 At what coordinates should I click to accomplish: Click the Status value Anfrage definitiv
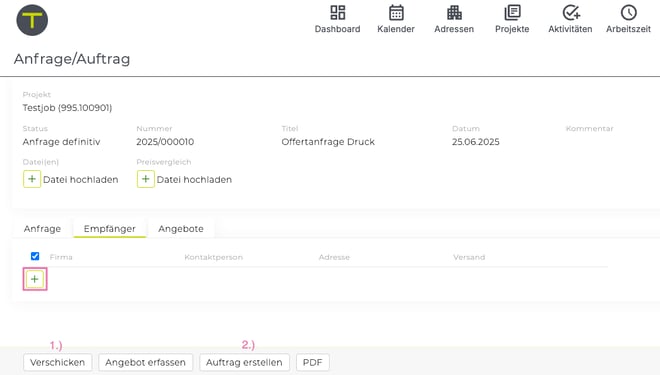61,142
